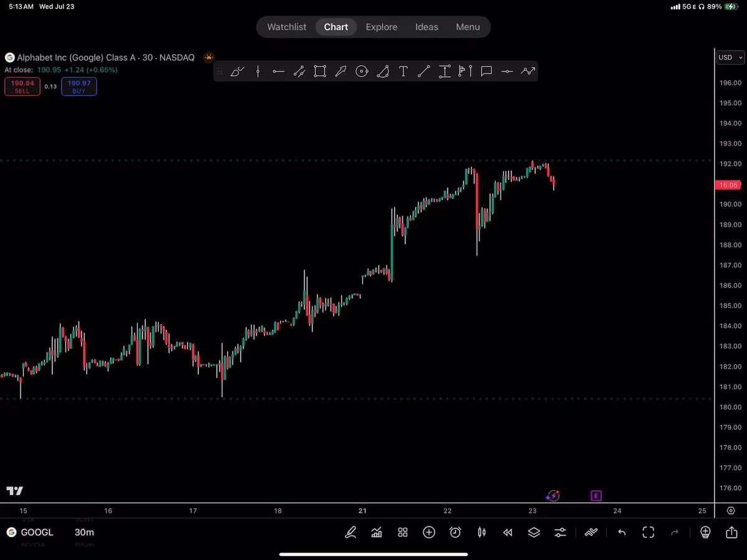Share the chart with share icon
This screenshot has height=560, width=747.
pyautogui.click(x=731, y=533)
